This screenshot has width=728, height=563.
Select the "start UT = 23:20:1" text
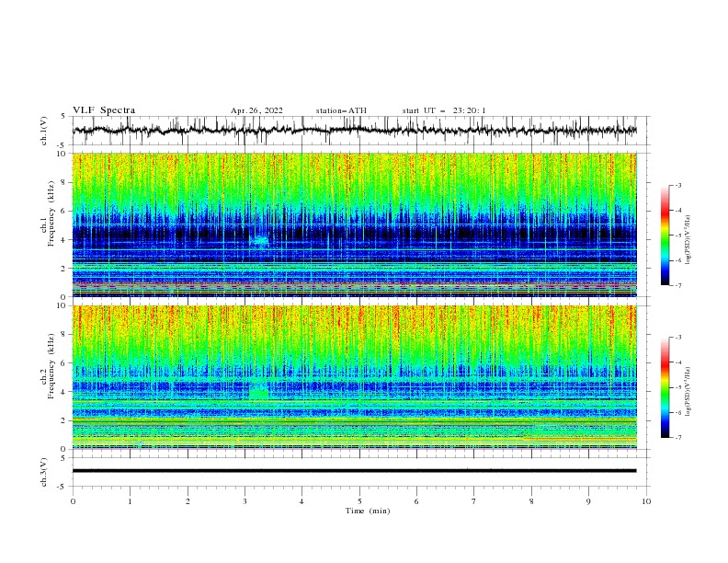coord(444,110)
